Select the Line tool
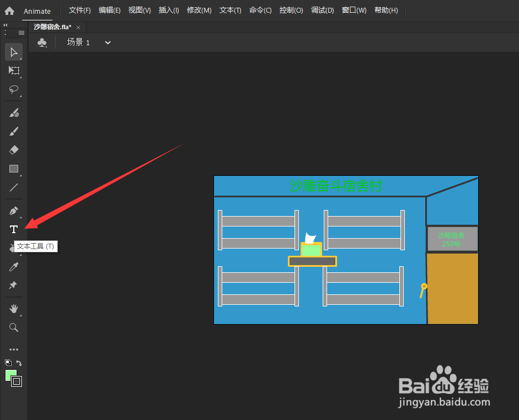This screenshot has width=519, height=420. [x=14, y=187]
